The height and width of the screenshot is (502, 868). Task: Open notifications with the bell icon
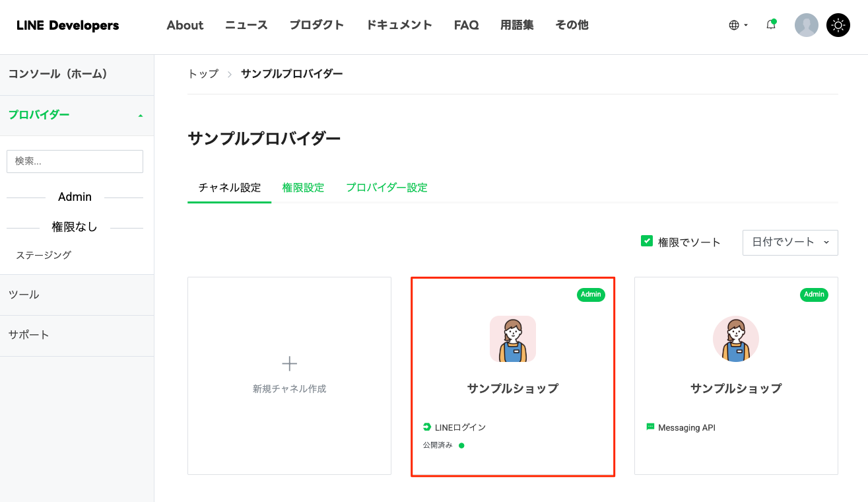[x=770, y=24]
